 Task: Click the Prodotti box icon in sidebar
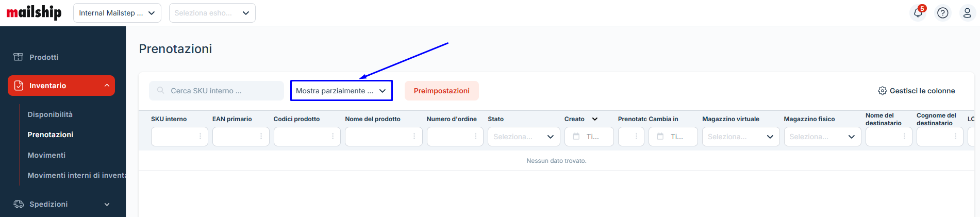pyautogui.click(x=19, y=57)
